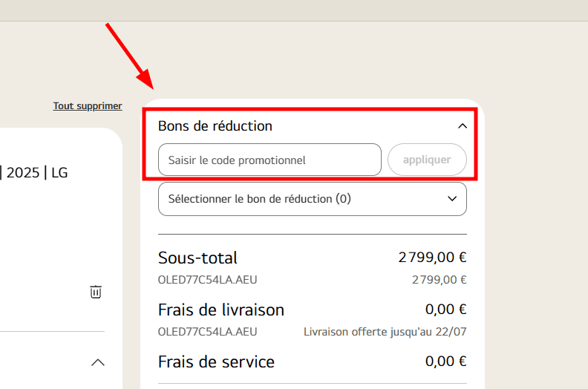The width and height of the screenshot is (588, 389).
Task: Select the Sous-total amount 2 799,00 €
Action: [x=432, y=258]
